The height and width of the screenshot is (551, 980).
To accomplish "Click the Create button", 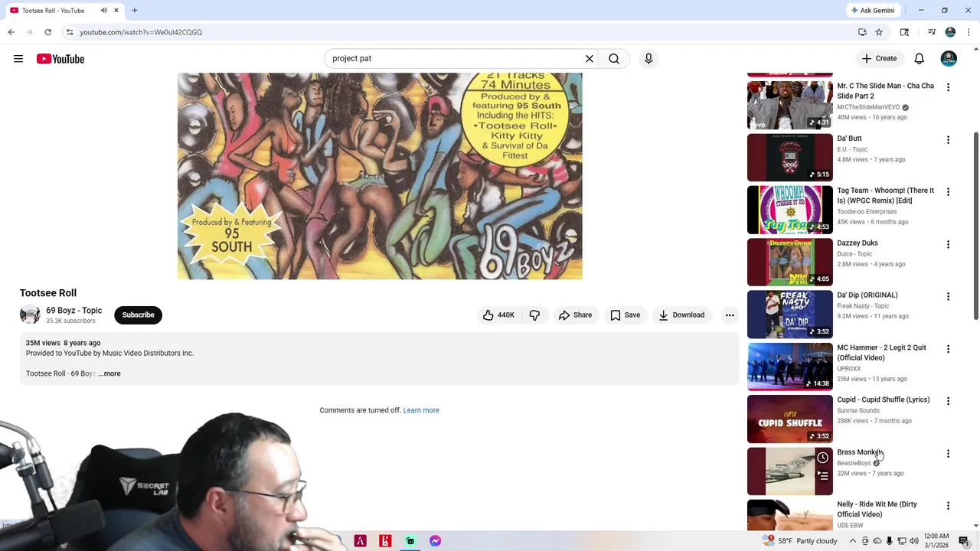I will (x=879, y=59).
